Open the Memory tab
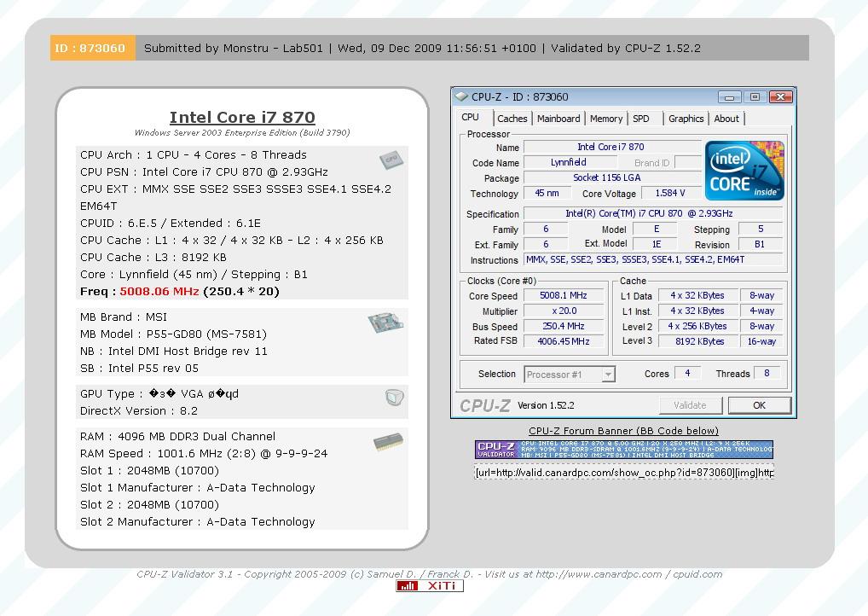The width and height of the screenshot is (868, 616). (x=606, y=119)
